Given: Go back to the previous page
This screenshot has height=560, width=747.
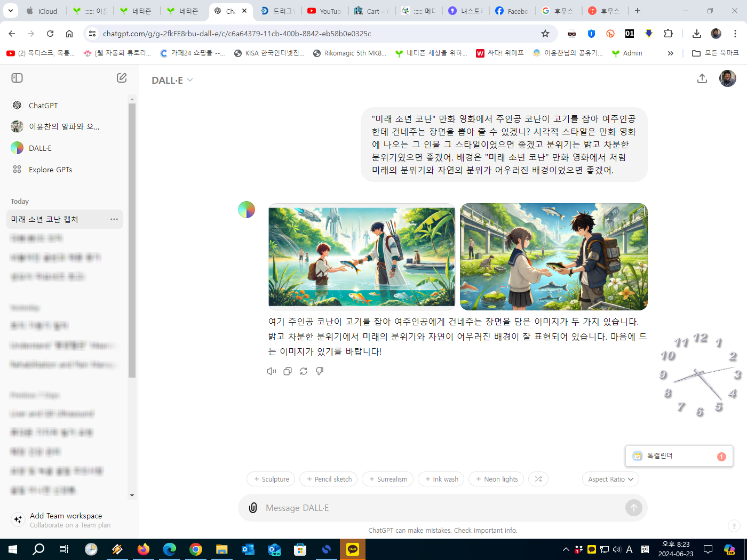Looking at the screenshot, I should 12,34.
